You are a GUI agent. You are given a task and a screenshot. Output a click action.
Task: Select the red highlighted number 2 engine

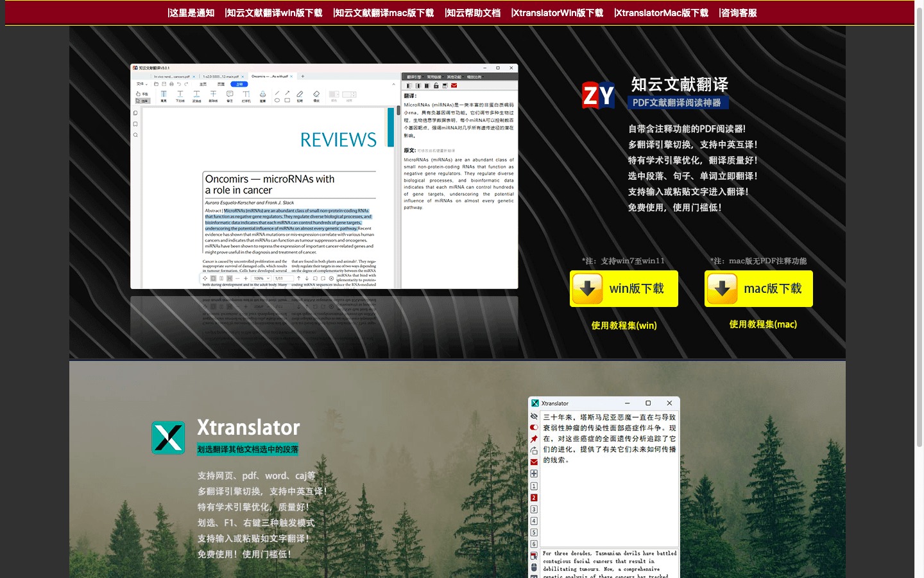(x=534, y=498)
